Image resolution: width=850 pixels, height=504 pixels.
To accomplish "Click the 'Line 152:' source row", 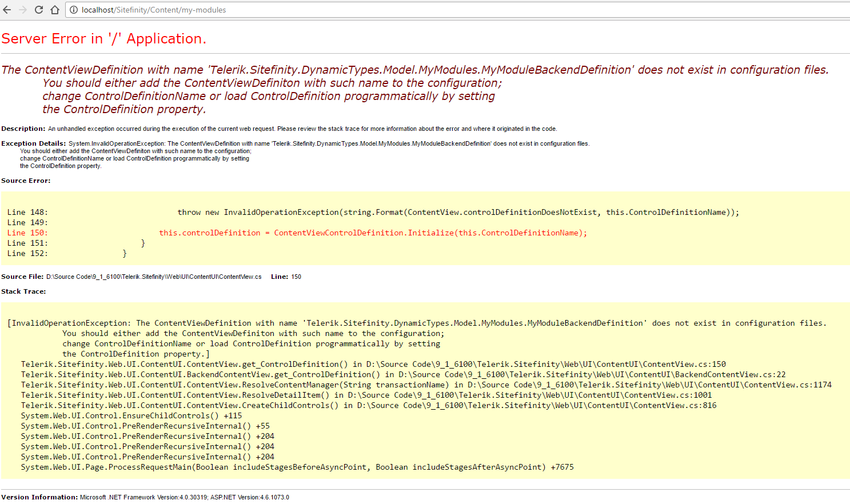I will point(67,253).
